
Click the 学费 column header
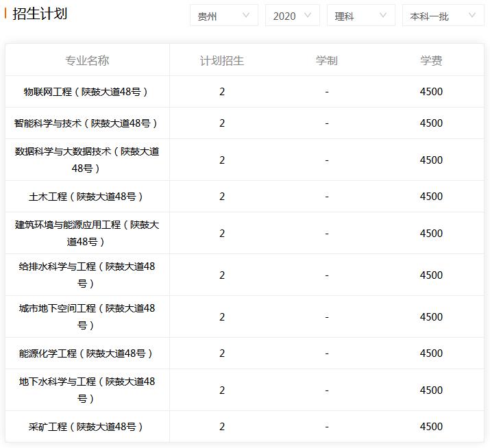431,60
